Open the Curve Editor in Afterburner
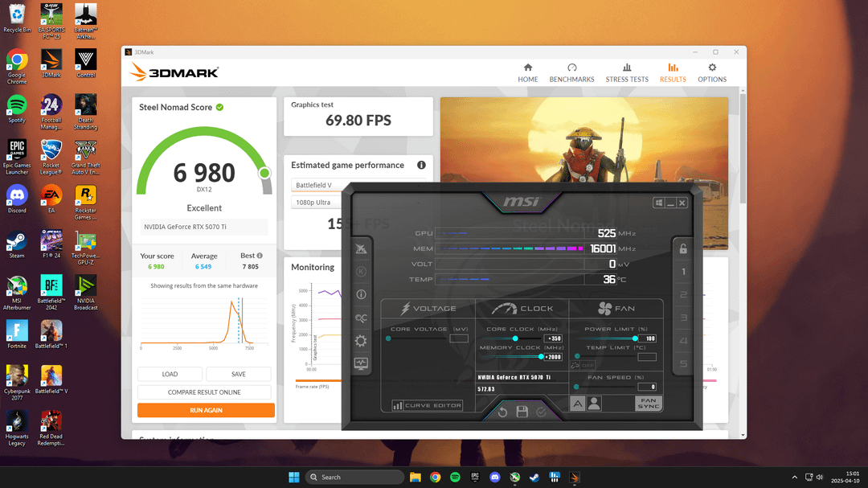Viewport: 868px width, 488px height. pyautogui.click(x=427, y=405)
